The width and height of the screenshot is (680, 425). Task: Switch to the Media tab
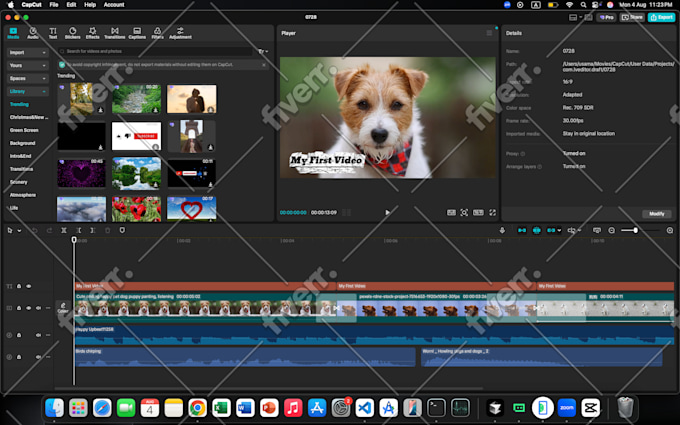click(13, 33)
